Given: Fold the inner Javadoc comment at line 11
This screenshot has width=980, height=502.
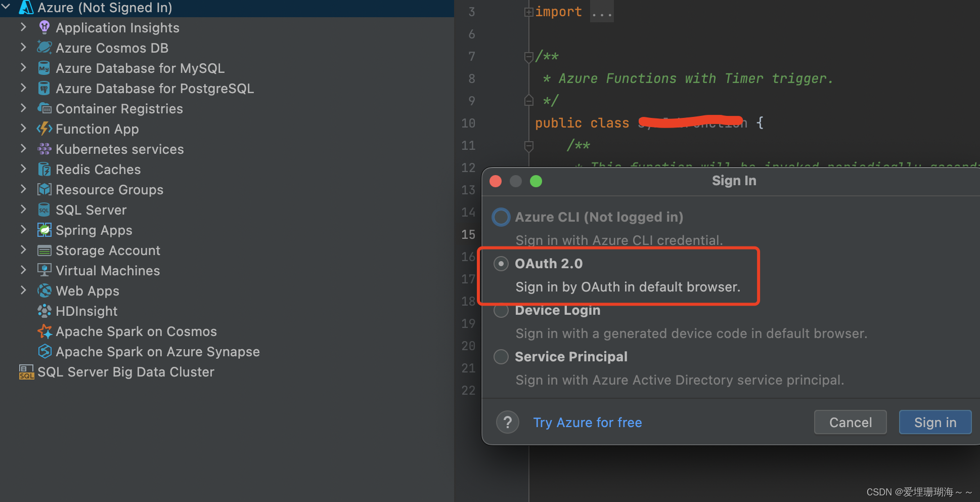Looking at the screenshot, I should (x=529, y=146).
